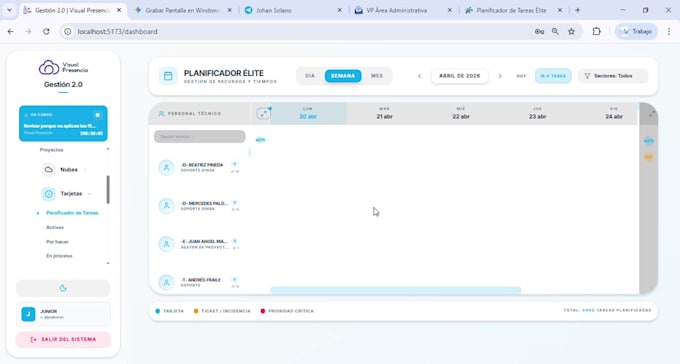The height and width of the screenshot is (364, 680).
Task: Open the En proceso sidebar item
Action: (x=59, y=256)
